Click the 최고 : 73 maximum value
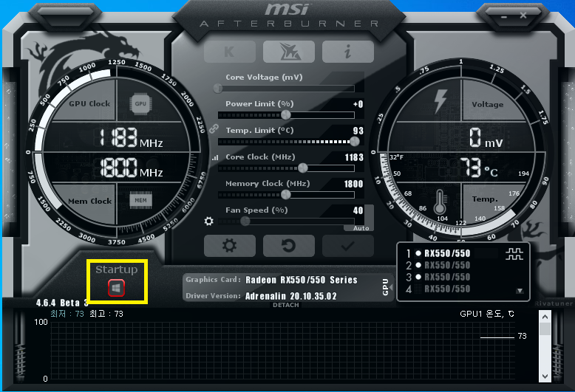The width and height of the screenshot is (575, 392). click(106, 314)
